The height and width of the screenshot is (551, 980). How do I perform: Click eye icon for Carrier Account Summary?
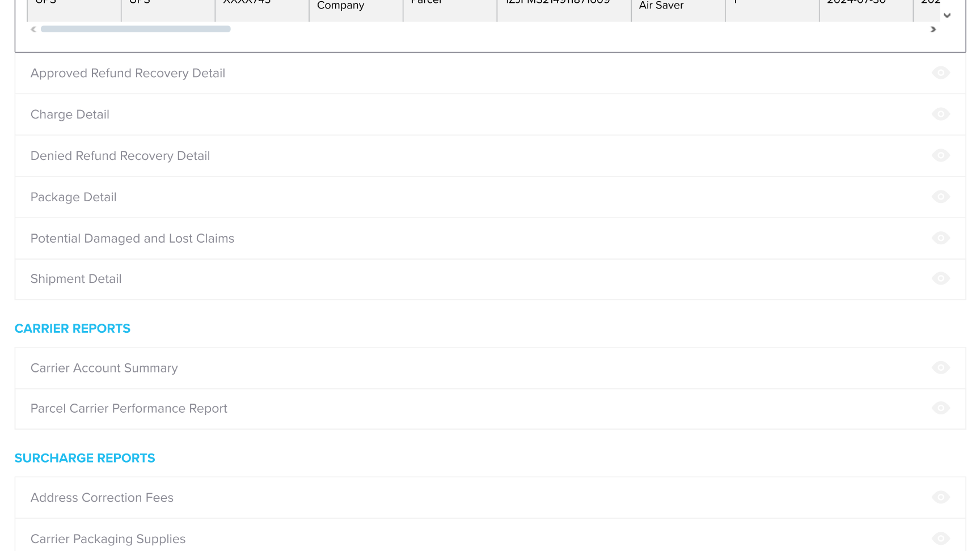click(x=941, y=368)
